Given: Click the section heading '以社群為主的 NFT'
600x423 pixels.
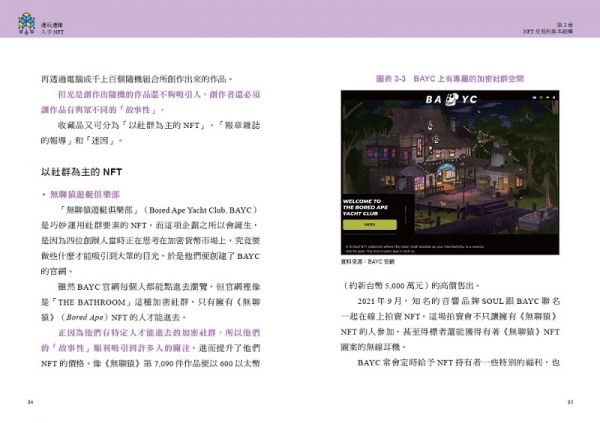Looking at the screenshot, I should click(x=82, y=172).
